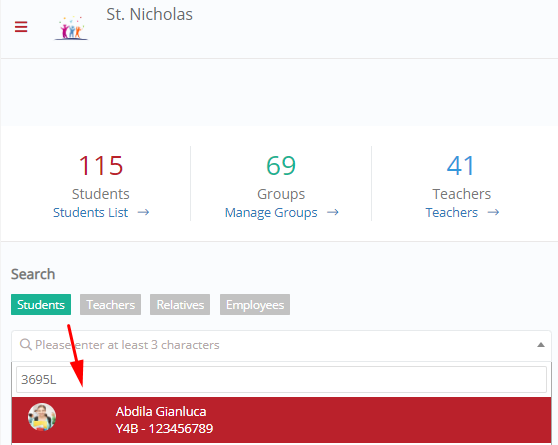Click the 'Please enter at least 3 characters' box
The image size is (558, 445).
click(x=281, y=345)
